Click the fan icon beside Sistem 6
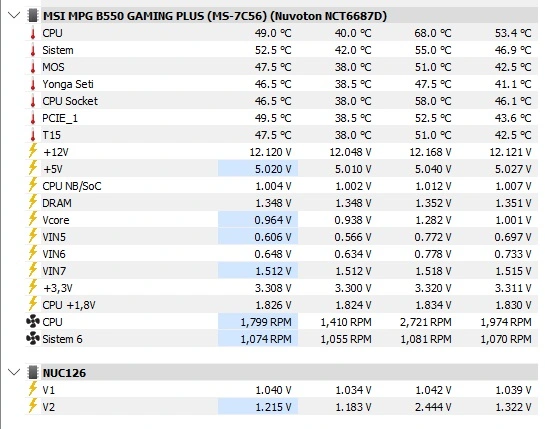Image resolution: width=545 pixels, height=429 pixels. coord(33,339)
